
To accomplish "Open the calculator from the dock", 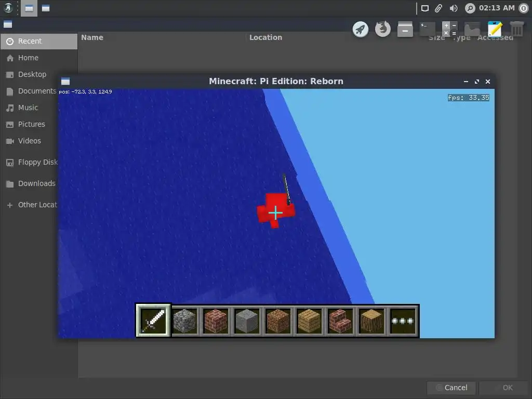I will 449,29.
